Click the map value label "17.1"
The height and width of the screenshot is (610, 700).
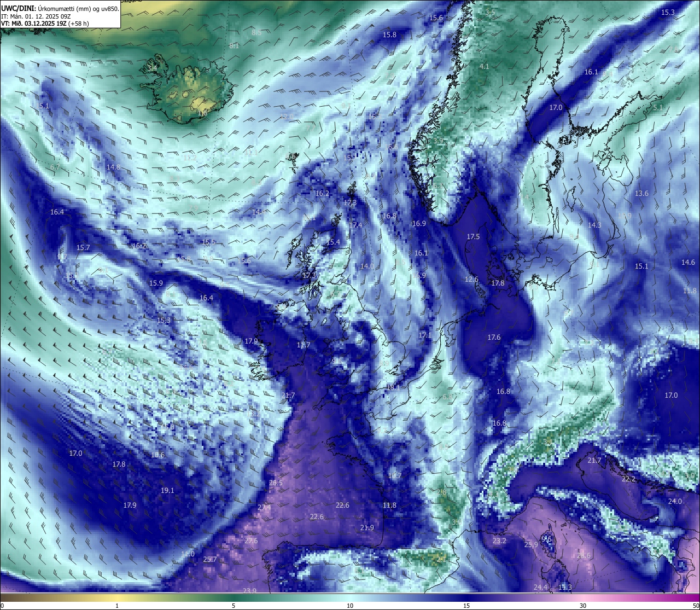click(x=425, y=335)
